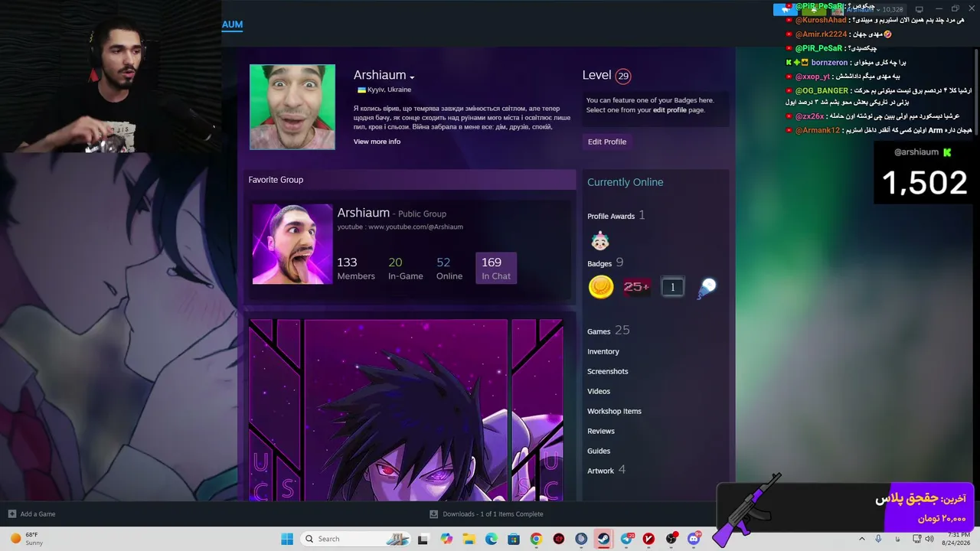
Task: Click the microphone tray icon
Action: point(878,539)
